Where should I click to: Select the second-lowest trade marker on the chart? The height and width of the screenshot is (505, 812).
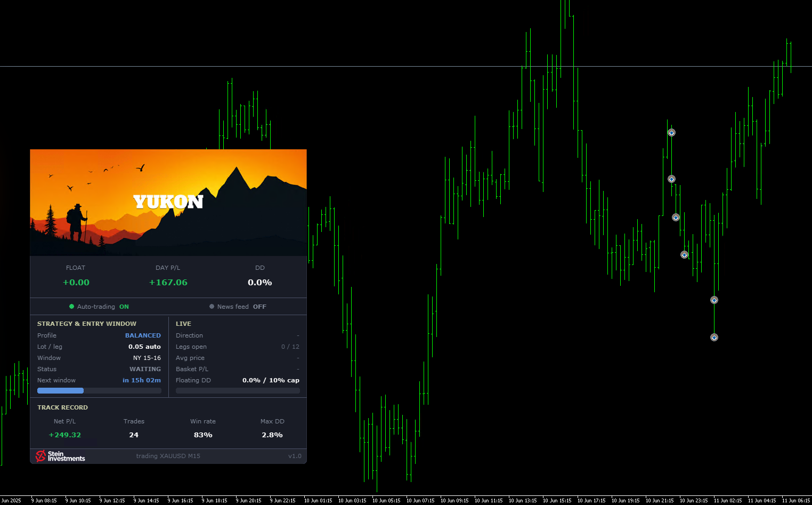click(714, 300)
